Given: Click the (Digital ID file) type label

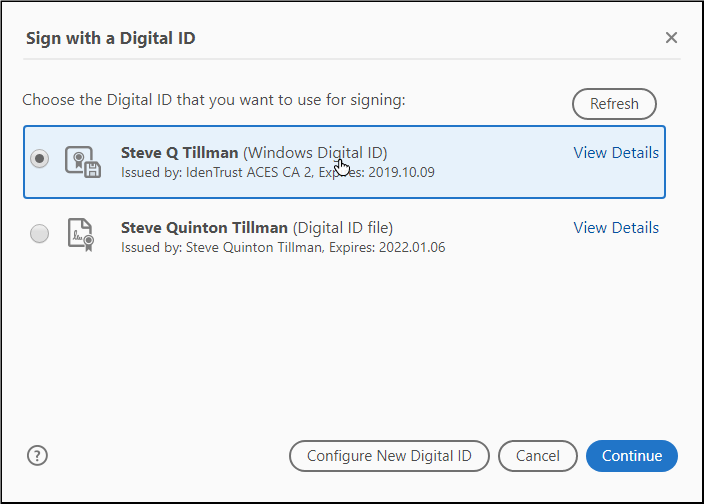Looking at the screenshot, I should coord(342,228).
